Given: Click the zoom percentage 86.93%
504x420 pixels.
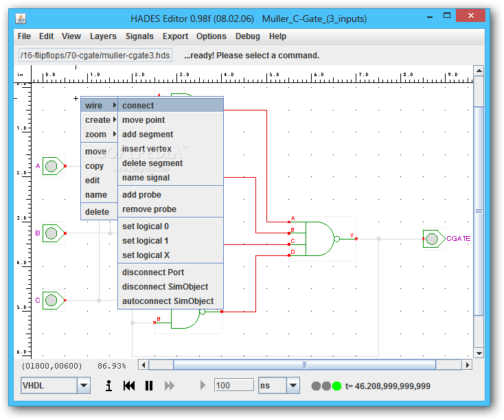Looking at the screenshot, I should coord(111,366).
